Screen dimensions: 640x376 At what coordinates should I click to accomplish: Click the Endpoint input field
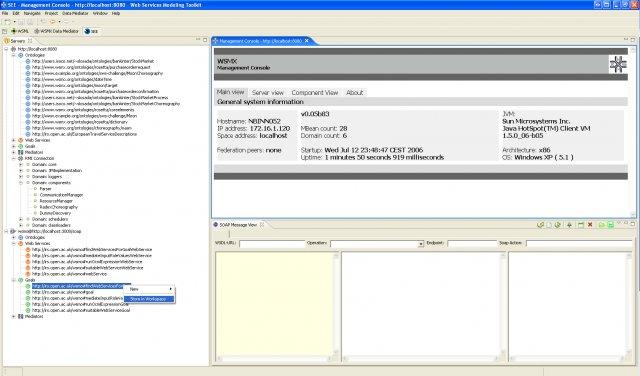point(472,244)
